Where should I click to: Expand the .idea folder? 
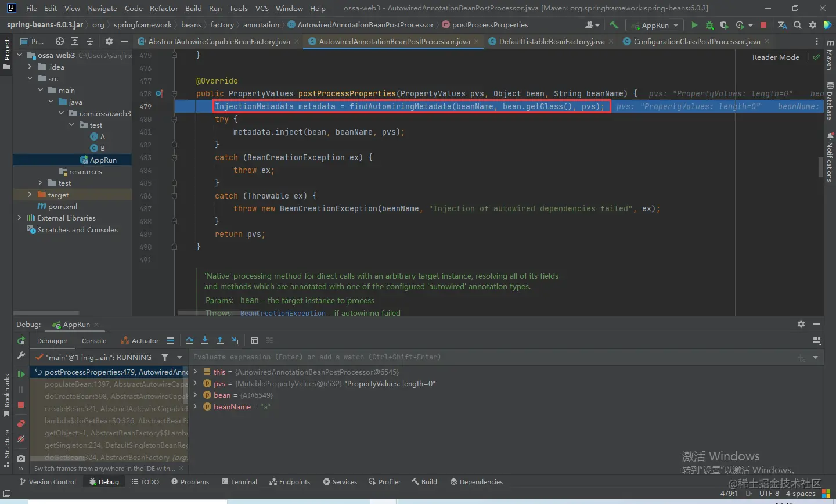coord(30,67)
